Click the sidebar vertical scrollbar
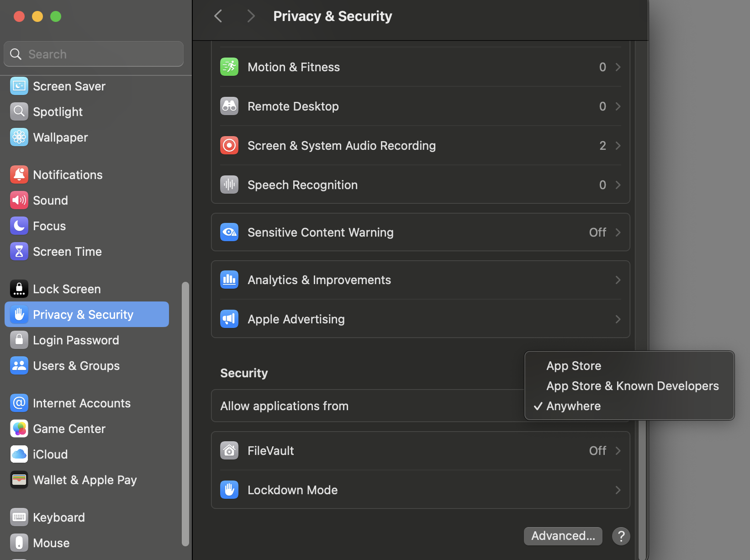 [x=185, y=414]
